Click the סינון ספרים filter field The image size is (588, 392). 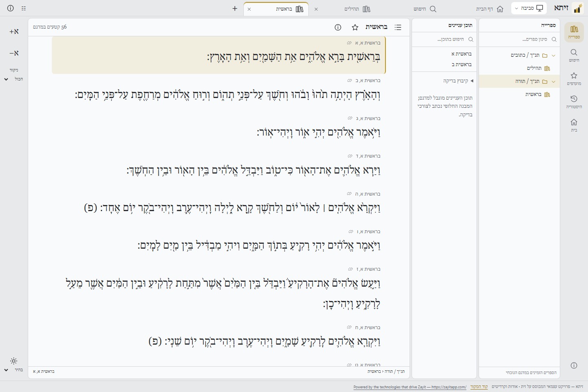tap(519, 39)
